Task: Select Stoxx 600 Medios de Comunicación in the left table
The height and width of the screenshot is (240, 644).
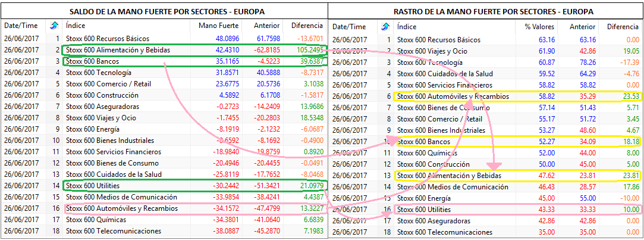Action: click(x=121, y=197)
